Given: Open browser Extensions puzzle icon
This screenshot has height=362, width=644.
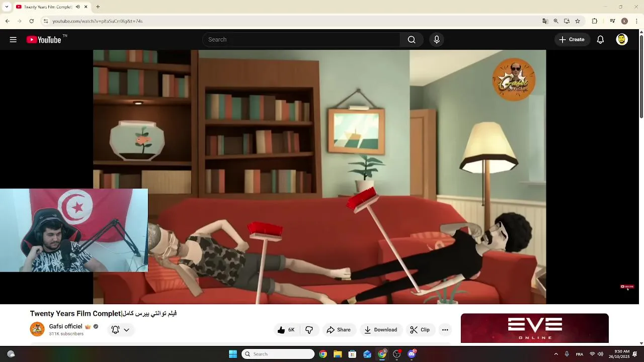Looking at the screenshot, I should (595, 21).
